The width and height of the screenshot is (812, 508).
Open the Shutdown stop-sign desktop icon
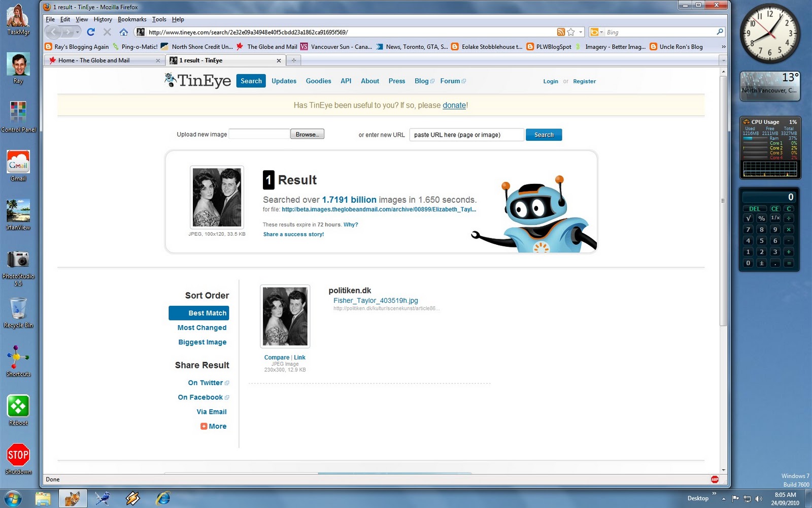[18, 455]
